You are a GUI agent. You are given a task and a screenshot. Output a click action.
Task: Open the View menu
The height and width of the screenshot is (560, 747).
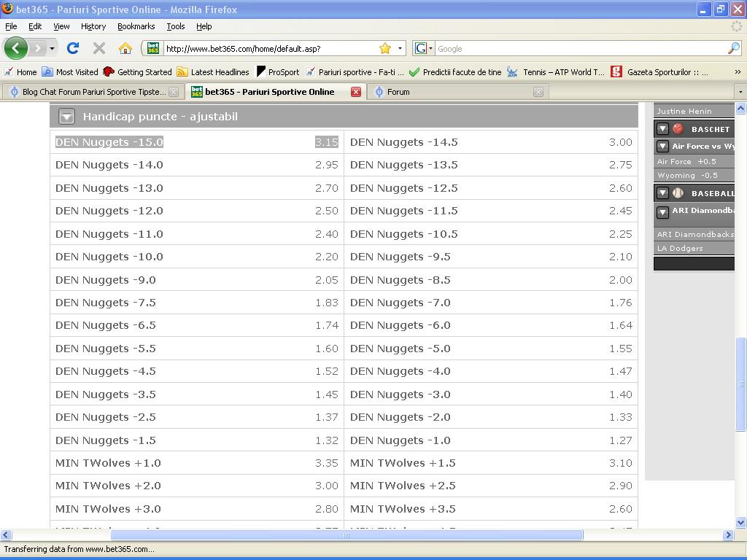coord(61,26)
